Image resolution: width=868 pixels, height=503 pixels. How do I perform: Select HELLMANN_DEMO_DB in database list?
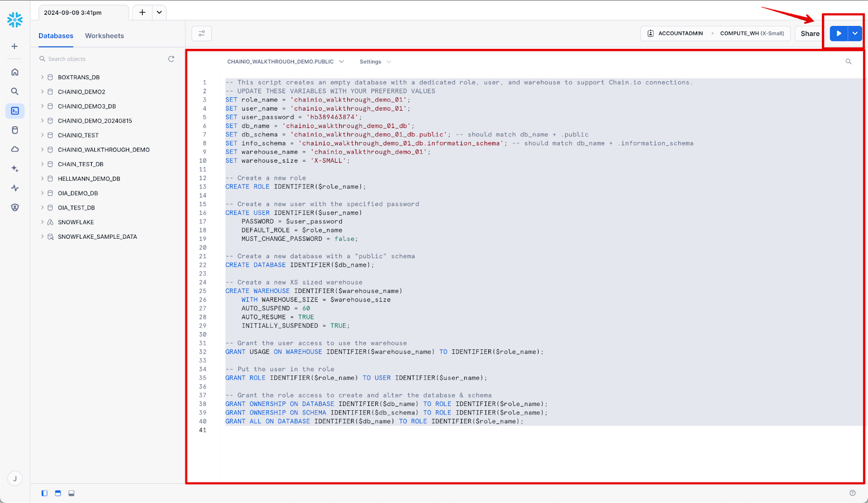(89, 179)
